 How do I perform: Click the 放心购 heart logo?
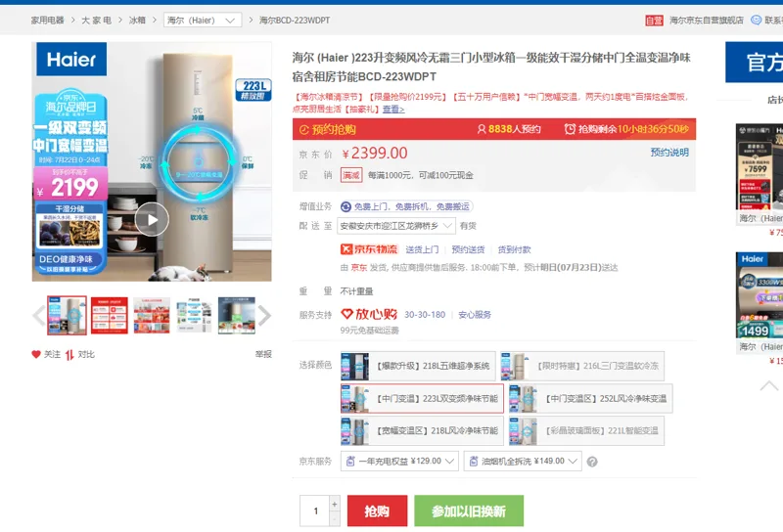[369, 315]
